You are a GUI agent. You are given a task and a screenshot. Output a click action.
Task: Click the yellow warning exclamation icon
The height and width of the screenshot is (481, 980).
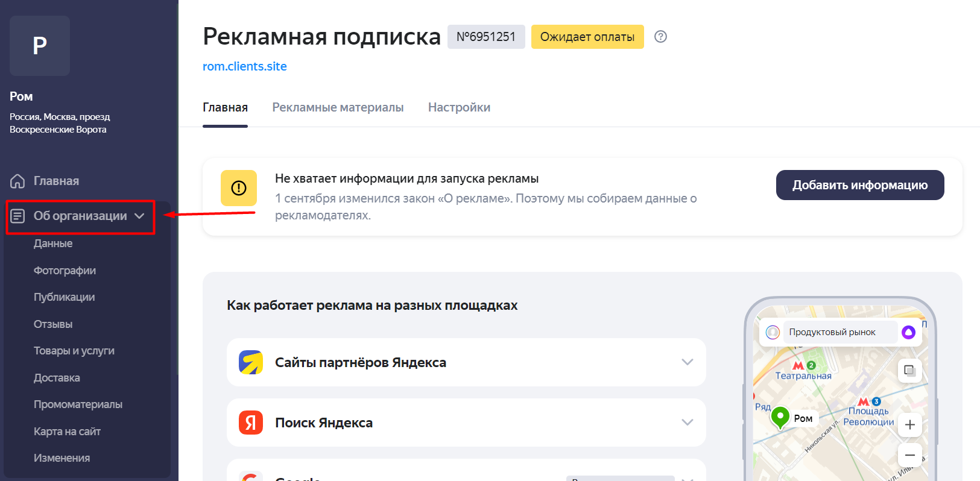(x=239, y=188)
